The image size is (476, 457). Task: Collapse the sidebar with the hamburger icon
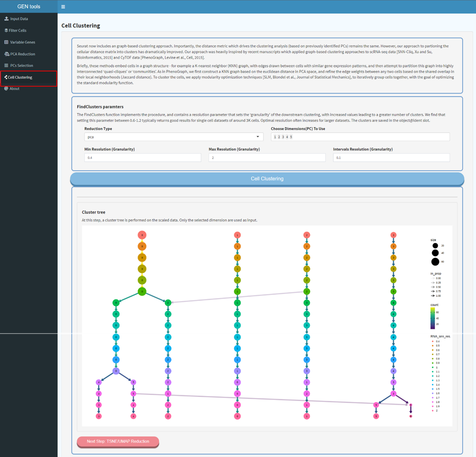point(63,6)
